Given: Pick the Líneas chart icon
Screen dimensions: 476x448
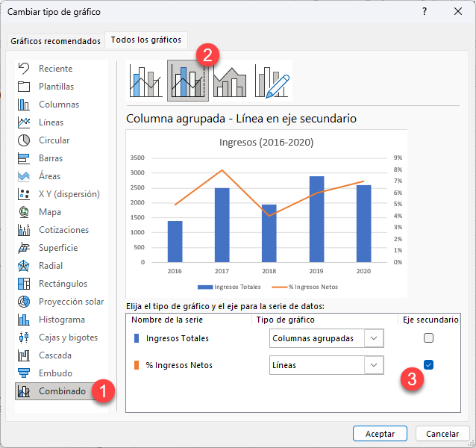Looking at the screenshot, I should pos(24,122).
